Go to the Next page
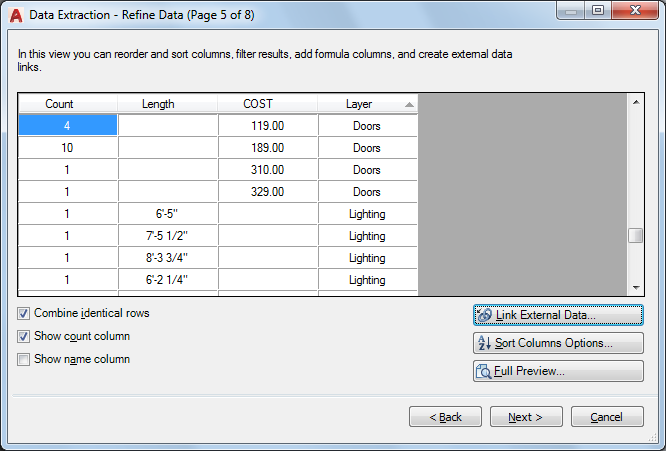The image size is (666, 451). point(525,417)
